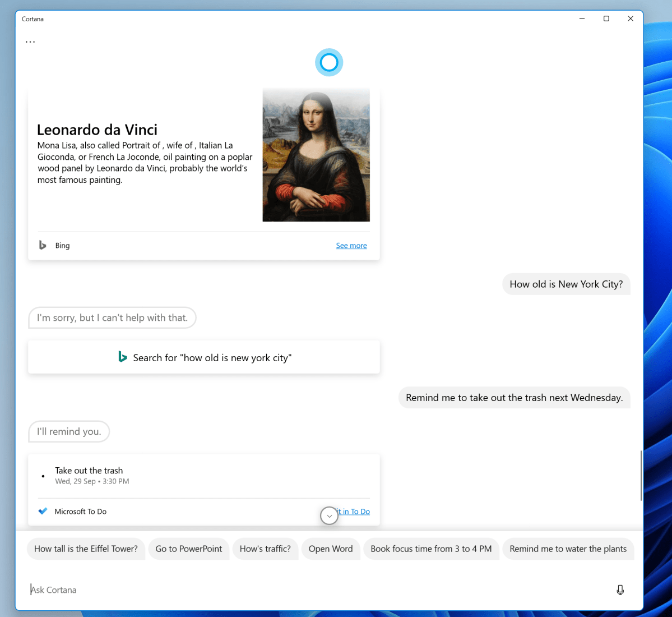The height and width of the screenshot is (617, 672).
Task: Open the three-dot menu in Cortana
Action: point(30,42)
